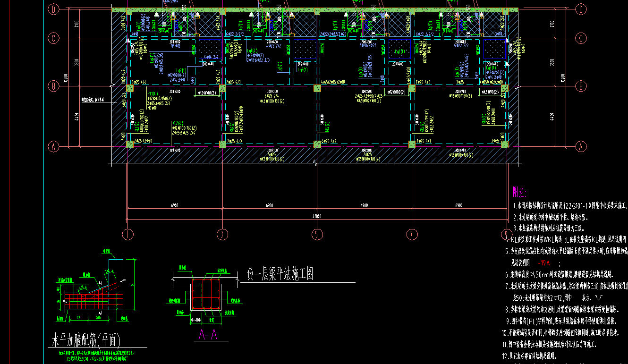Select note 4 about KL and WKL构造
Image resolution: width=628 pixels, height=364 pixels.
[x=567, y=239]
